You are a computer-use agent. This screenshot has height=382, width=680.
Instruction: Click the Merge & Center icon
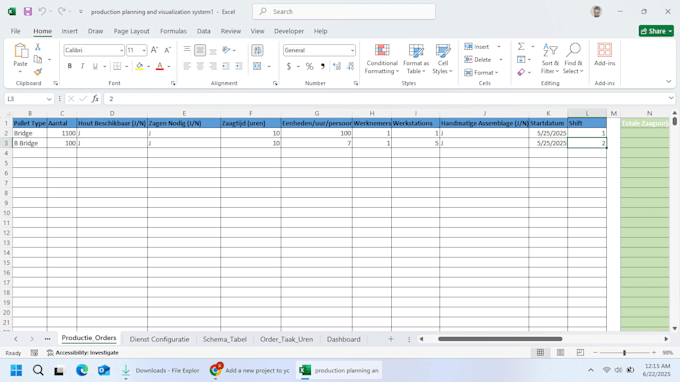point(257,66)
